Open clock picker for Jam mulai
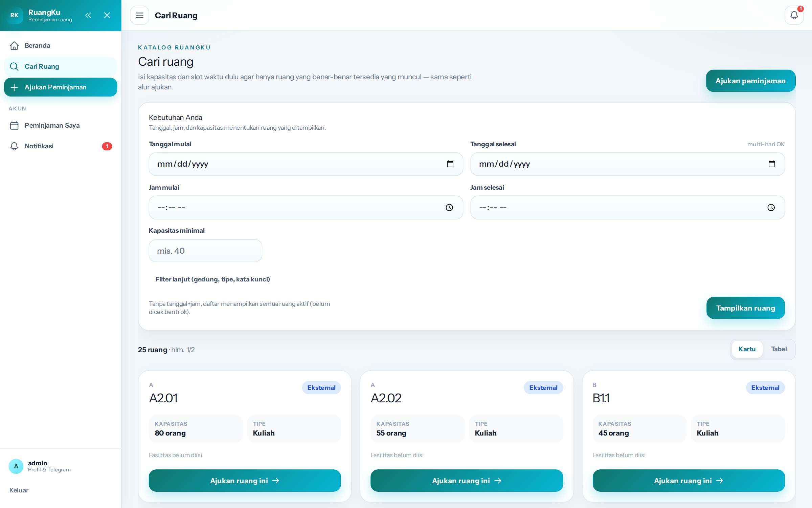 pyautogui.click(x=449, y=208)
